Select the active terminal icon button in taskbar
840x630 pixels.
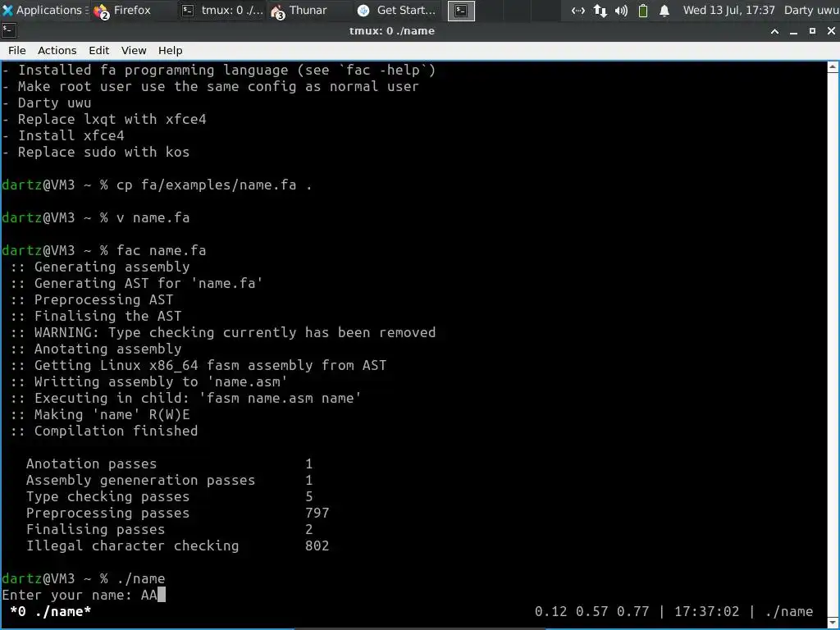click(461, 11)
